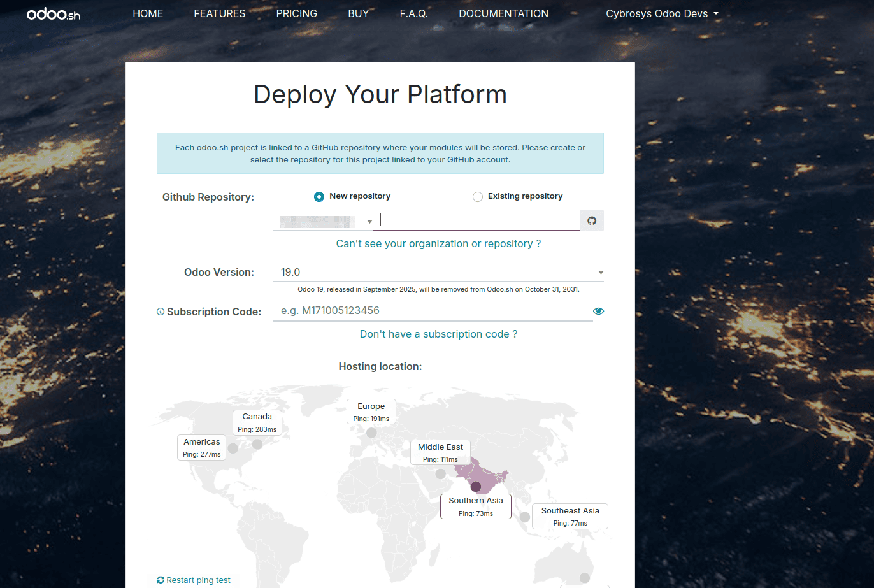
Task: Click the "Github Repository:" label
Action: (x=208, y=197)
